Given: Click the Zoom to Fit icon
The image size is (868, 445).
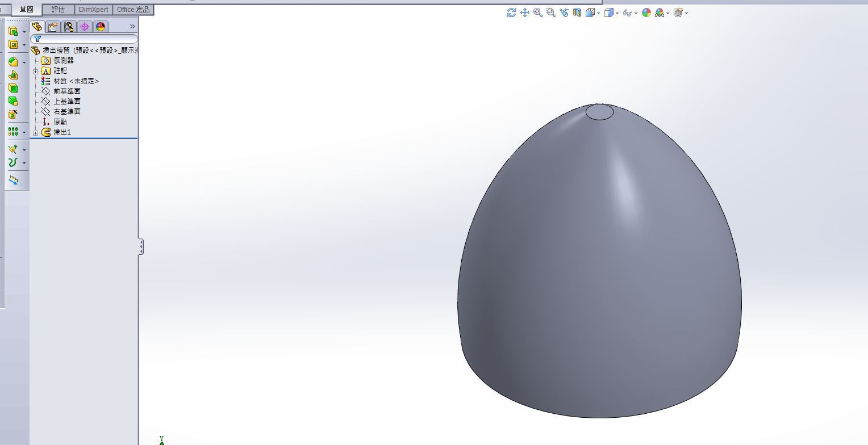Looking at the screenshot, I should click(x=537, y=12).
